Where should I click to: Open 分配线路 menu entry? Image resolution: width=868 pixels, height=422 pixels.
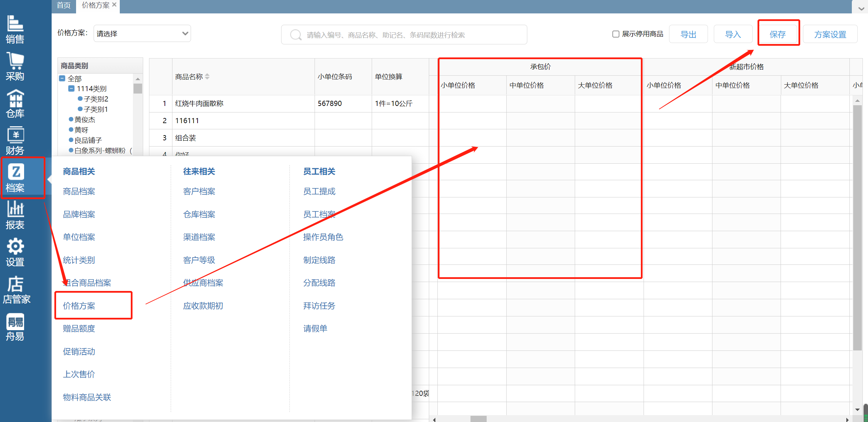[x=319, y=283]
